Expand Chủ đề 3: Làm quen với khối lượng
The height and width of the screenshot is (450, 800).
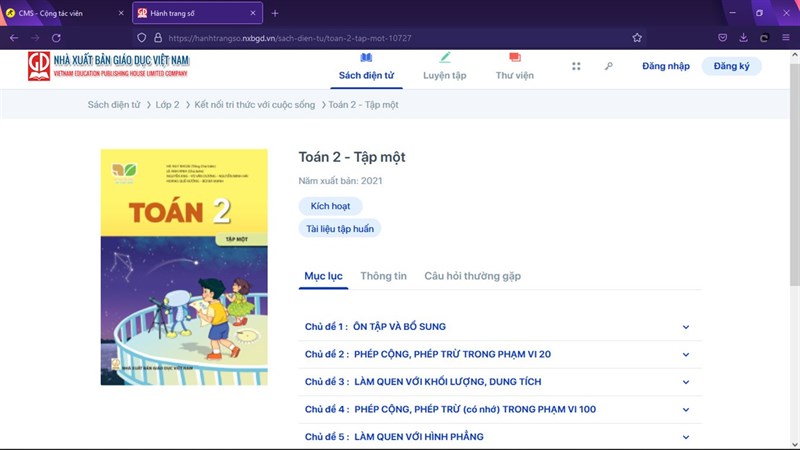[x=686, y=382]
